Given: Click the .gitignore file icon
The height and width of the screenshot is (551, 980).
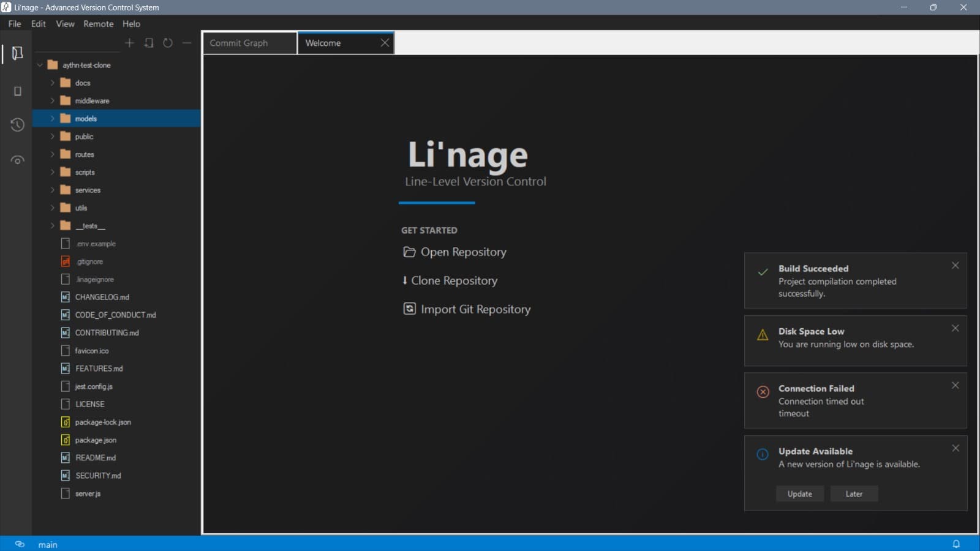Looking at the screenshot, I should (x=66, y=261).
